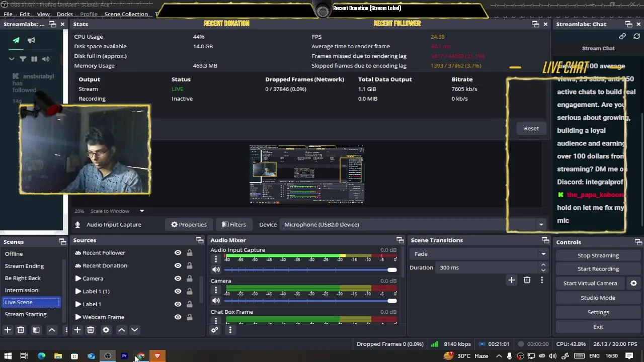Open the Edit menu
Image resolution: width=644 pixels, height=362 pixels.
[25, 14]
